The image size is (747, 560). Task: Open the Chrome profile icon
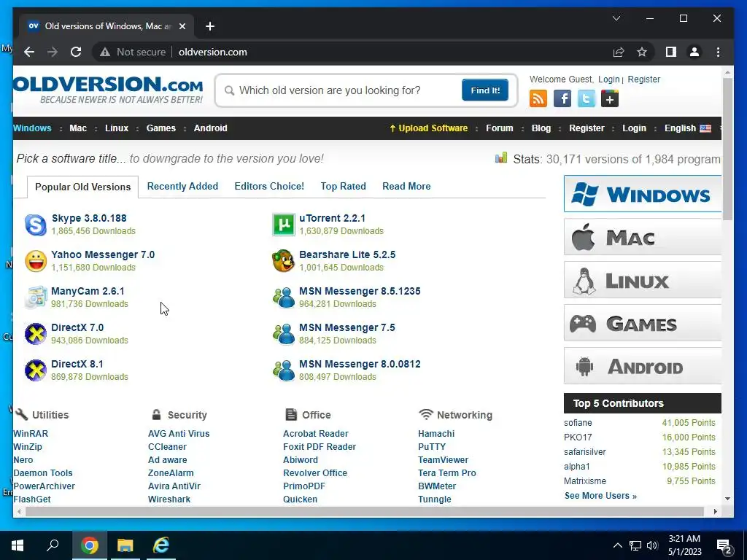point(694,52)
